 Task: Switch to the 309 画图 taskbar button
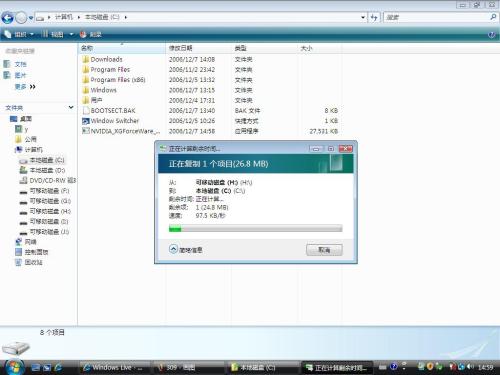pyautogui.click(x=189, y=367)
